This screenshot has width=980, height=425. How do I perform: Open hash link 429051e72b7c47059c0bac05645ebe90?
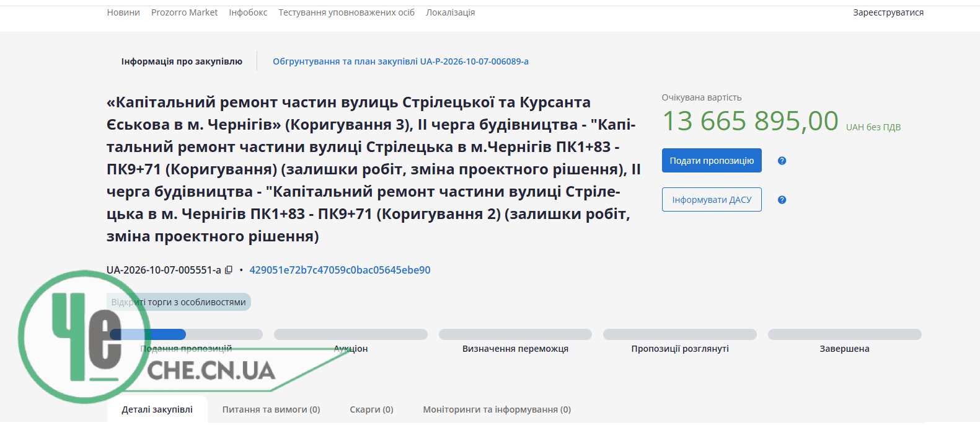pos(340,270)
